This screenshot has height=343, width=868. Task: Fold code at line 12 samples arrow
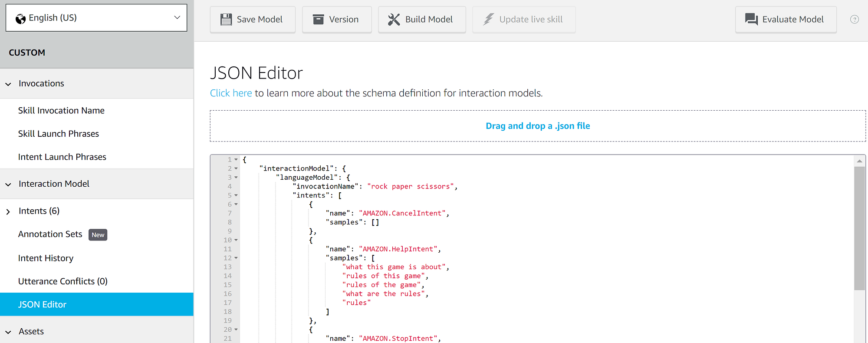(x=236, y=258)
